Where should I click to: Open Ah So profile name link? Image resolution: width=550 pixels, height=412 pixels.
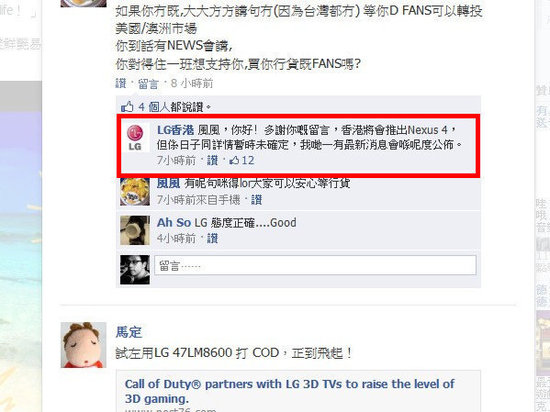pos(174,223)
